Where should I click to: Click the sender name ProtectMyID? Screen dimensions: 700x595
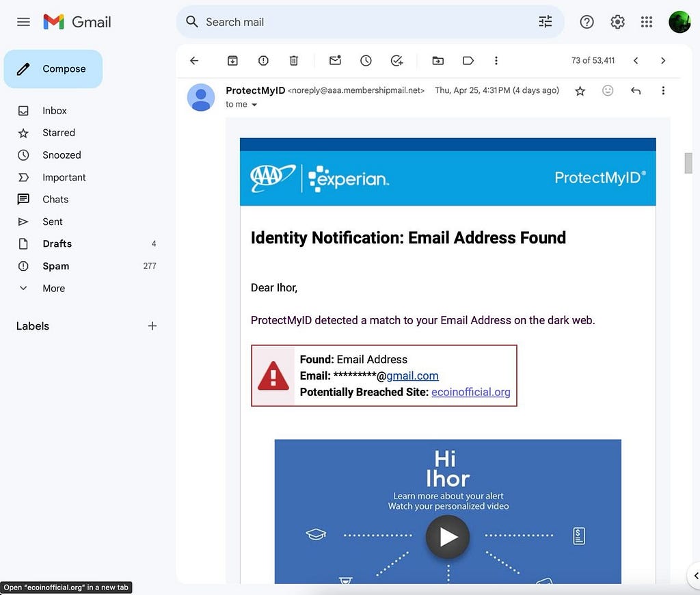coord(256,90)
